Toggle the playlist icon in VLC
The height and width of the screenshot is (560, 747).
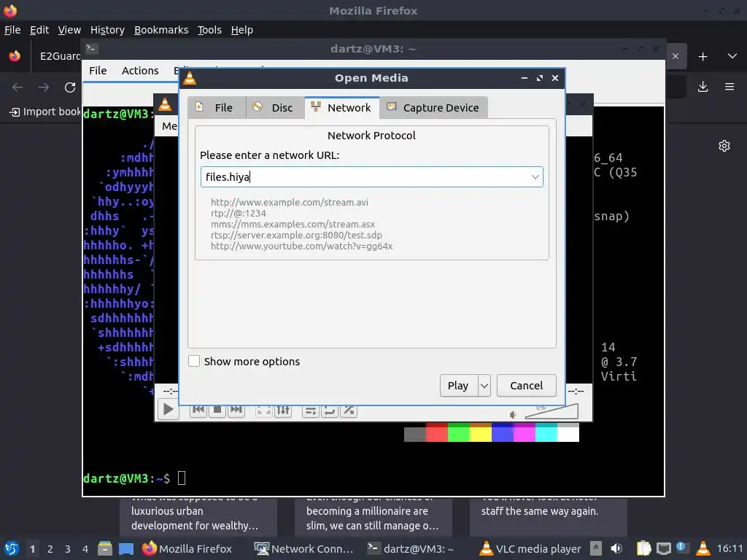[x=311, y=410]
